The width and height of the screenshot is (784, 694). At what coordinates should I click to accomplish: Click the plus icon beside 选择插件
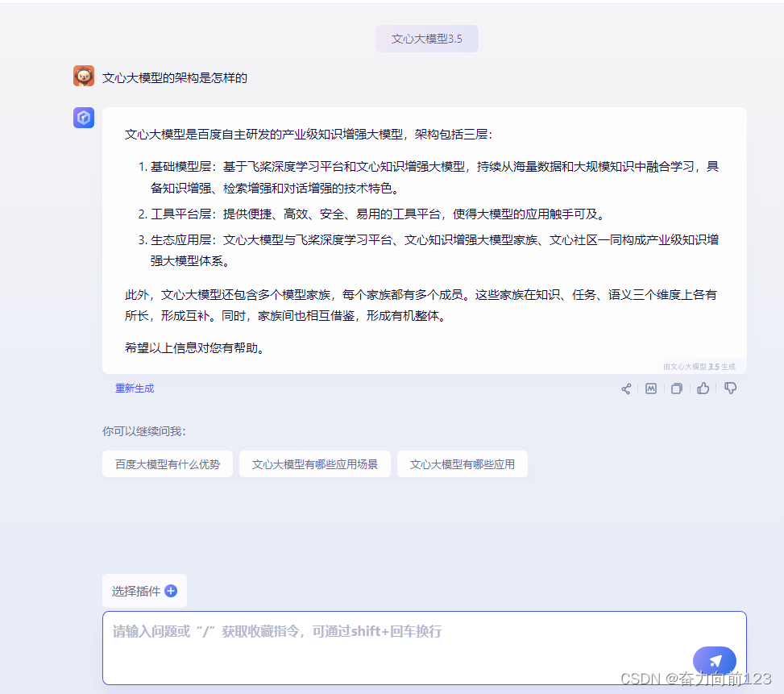171,591
